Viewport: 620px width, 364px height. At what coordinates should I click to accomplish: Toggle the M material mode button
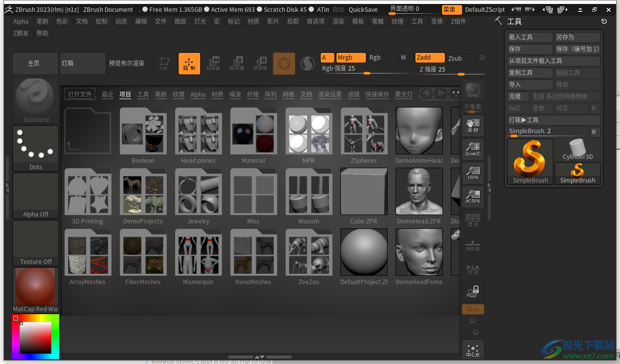click(405, 58)
